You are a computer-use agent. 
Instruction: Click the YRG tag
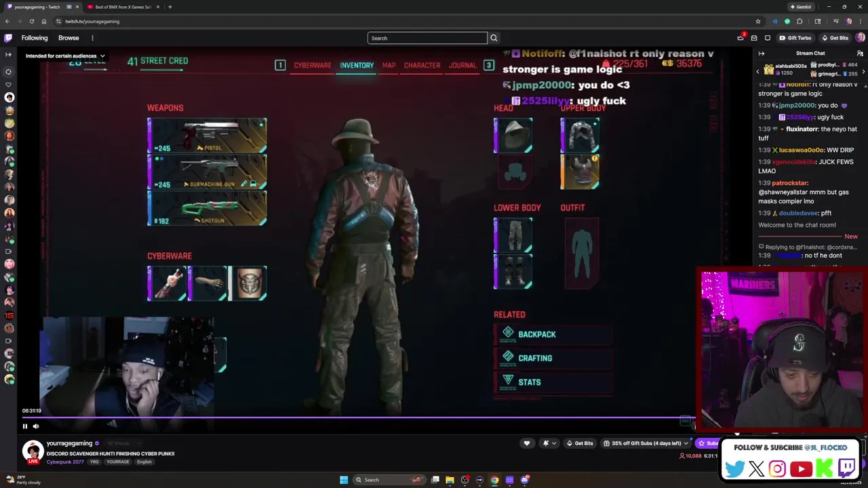[94, 462]
